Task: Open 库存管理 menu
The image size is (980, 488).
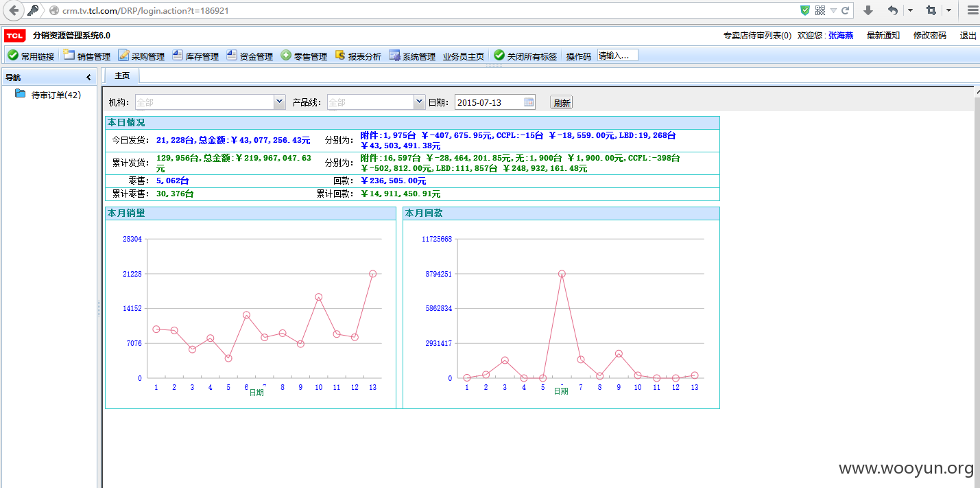Action: pos(195,56)
